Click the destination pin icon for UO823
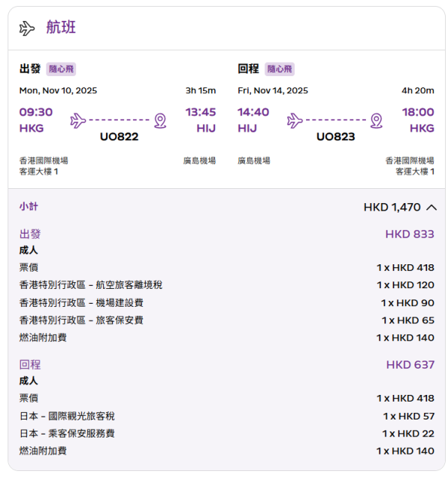This screenshot has height=480, width=448. click(376, 121)
